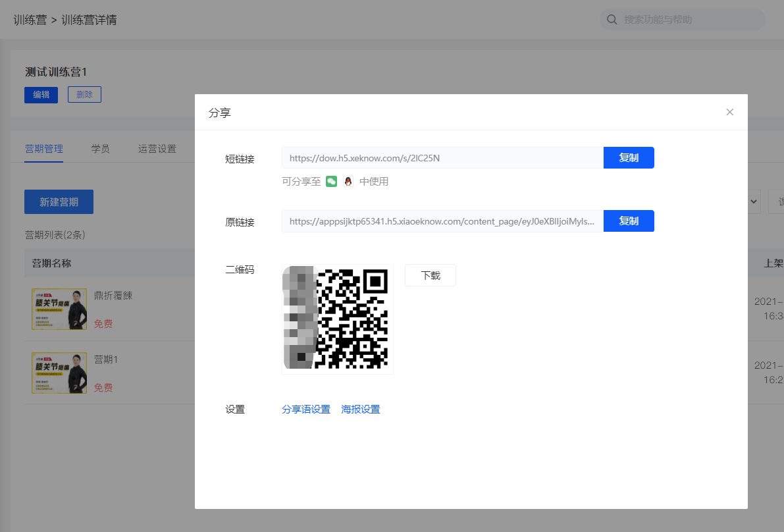The width and height of the screenshot is (784, 532).
Task: Click 营期名称 column header
Action: [x=51, y=263]
